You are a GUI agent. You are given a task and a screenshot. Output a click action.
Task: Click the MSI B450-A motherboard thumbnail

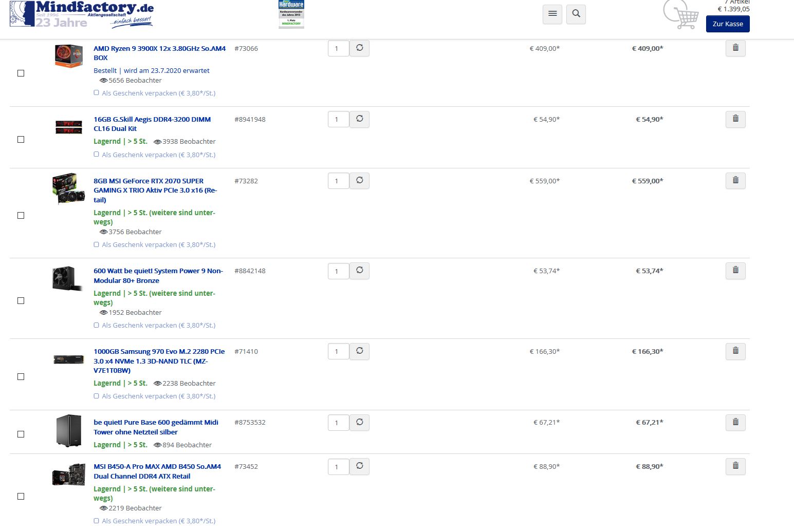click(69, 474)
